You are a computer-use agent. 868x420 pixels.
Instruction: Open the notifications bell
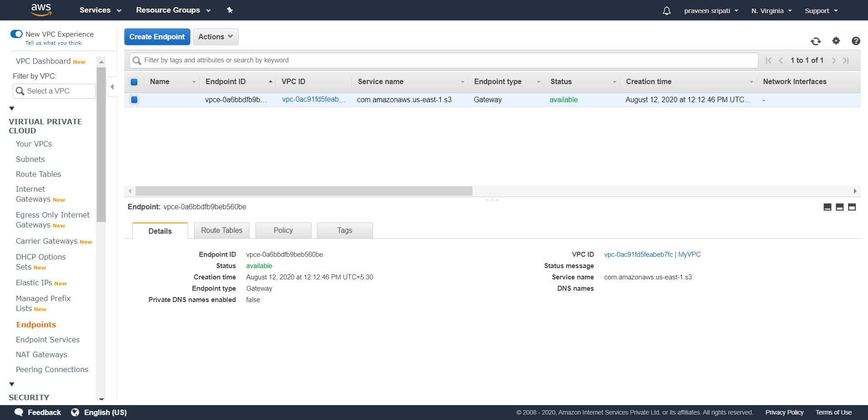[666, 10]
